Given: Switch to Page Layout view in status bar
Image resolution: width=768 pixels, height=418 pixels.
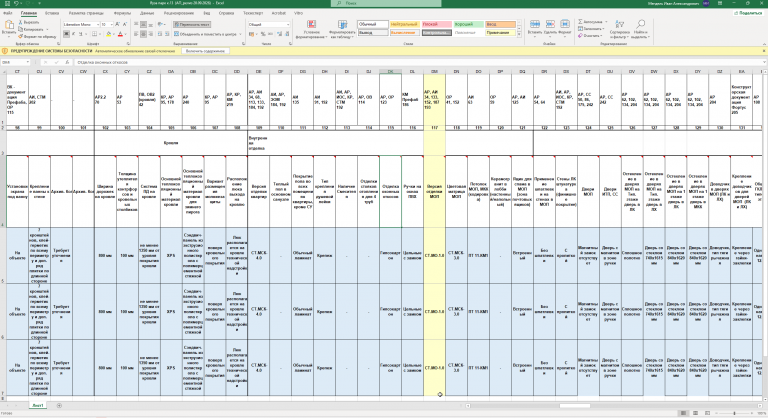Looking at the screenshot, I should [696, 414].
